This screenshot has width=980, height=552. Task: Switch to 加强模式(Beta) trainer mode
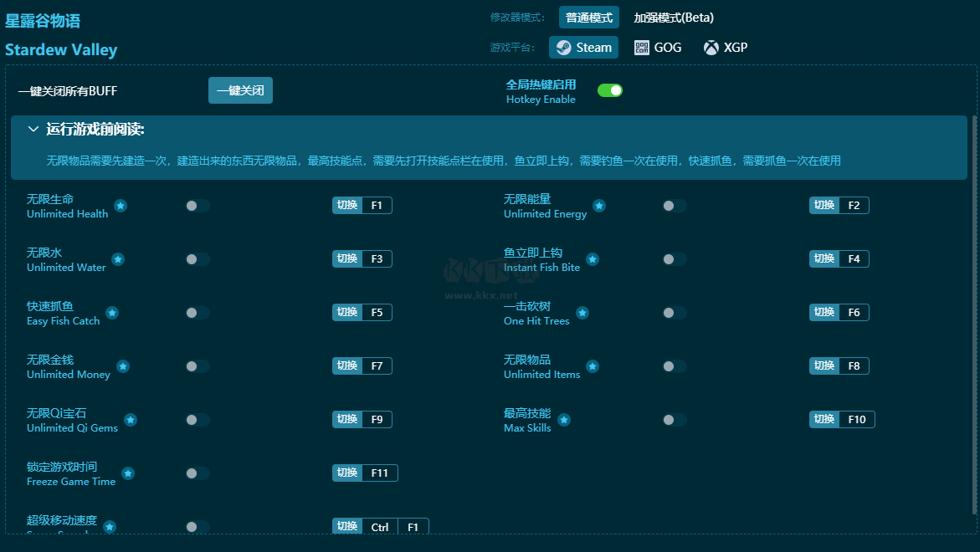(674, 18)
